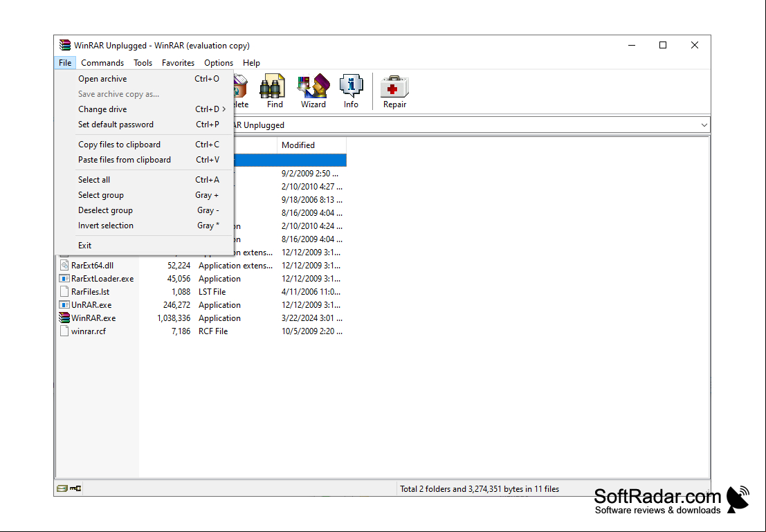Open the Options menu

219,63
